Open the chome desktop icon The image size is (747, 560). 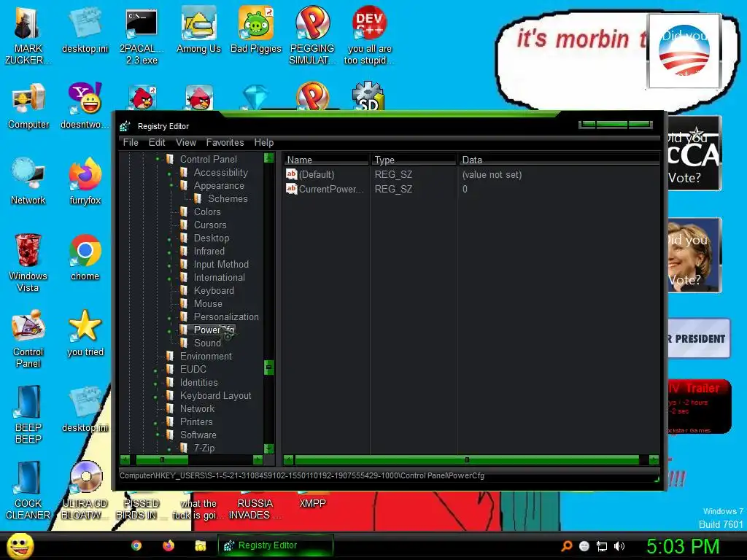coord(85,258)
